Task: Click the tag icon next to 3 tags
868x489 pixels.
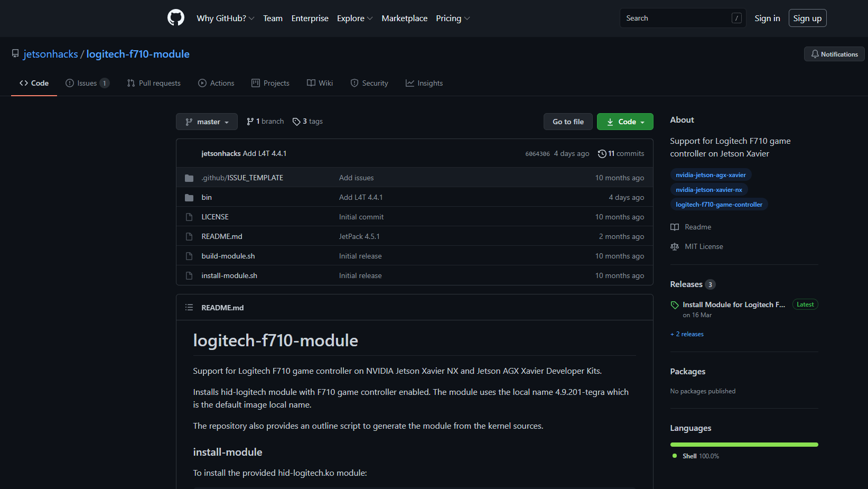Action: click(x=296, y=122)
